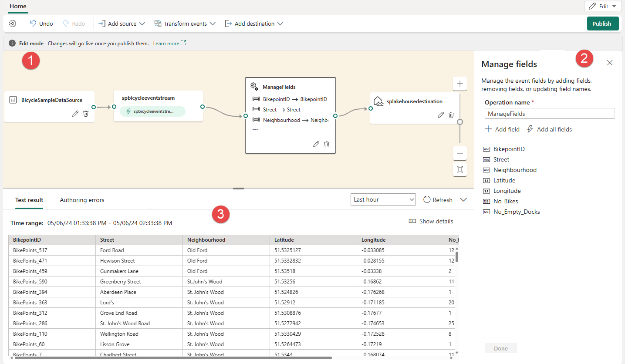Open the Learn more link

[x=166, y=43]
